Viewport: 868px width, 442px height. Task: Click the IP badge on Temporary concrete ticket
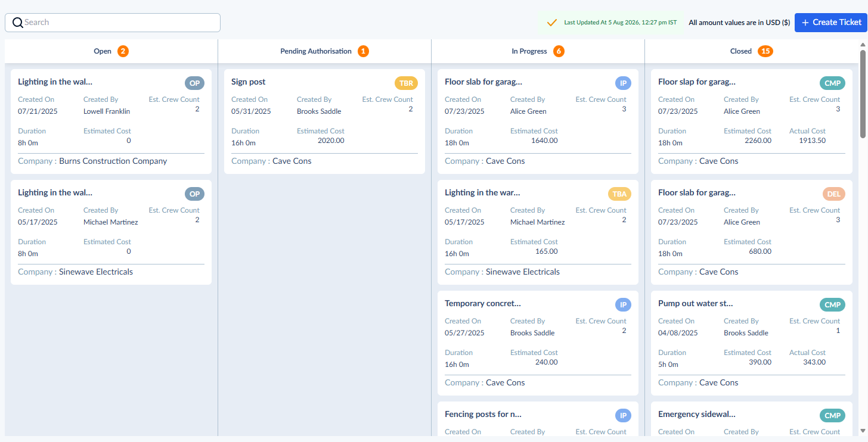(623, 305)
